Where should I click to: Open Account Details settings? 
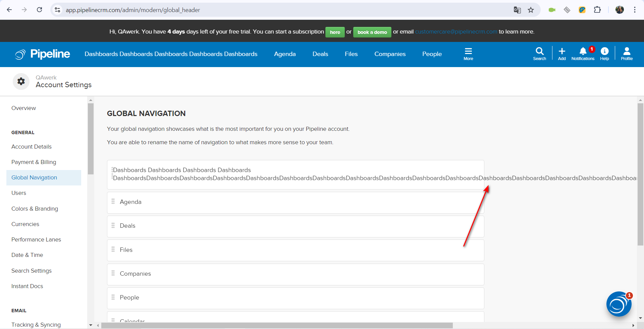point(32,147)
